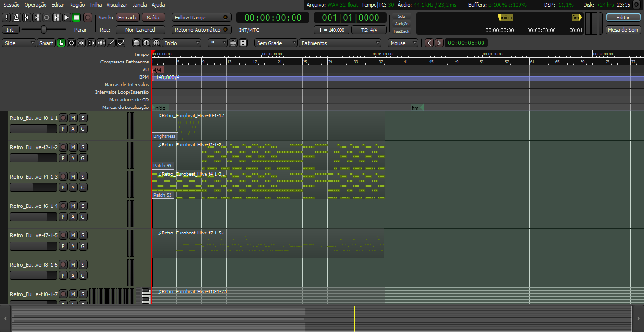Go to session end transport icon

[x=36, y=18]
